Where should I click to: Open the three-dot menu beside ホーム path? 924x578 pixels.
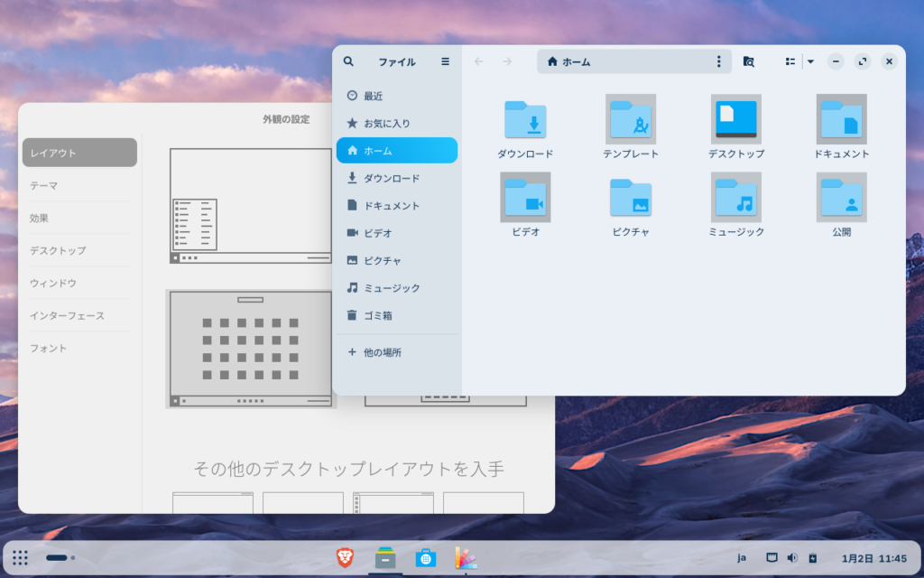[x=718, y=61]
